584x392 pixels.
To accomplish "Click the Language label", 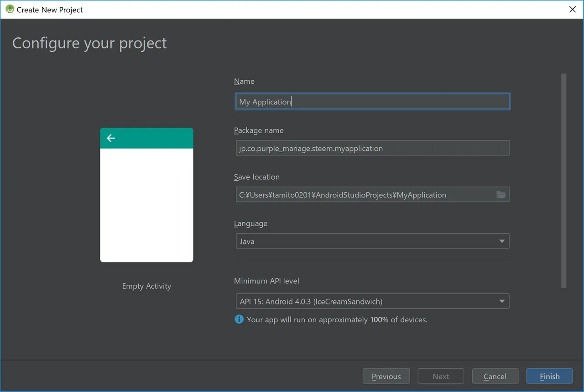I will tap(250, 224).
